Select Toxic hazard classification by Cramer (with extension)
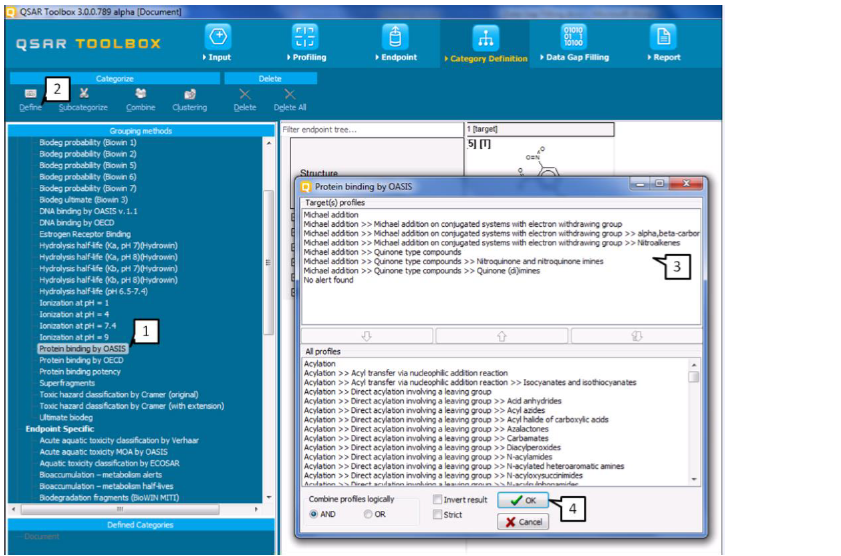 click(x=131, y=406)
